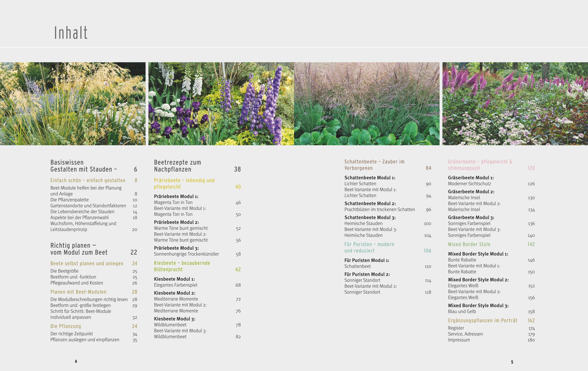Open the purple delphinium and iris photo
The height and width of the screenshot is (371, 588).
[x=221, y=104]
